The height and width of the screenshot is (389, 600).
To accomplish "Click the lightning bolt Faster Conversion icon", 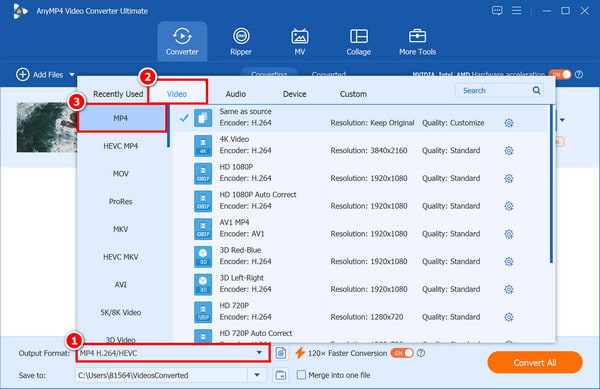I will pos(300,353).
